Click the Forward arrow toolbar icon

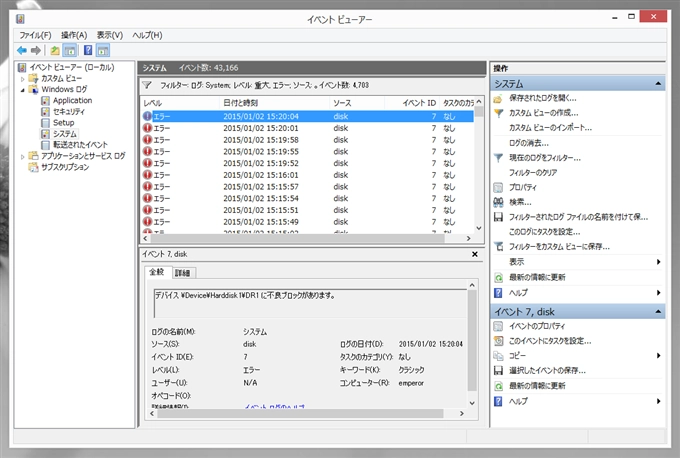36,50
